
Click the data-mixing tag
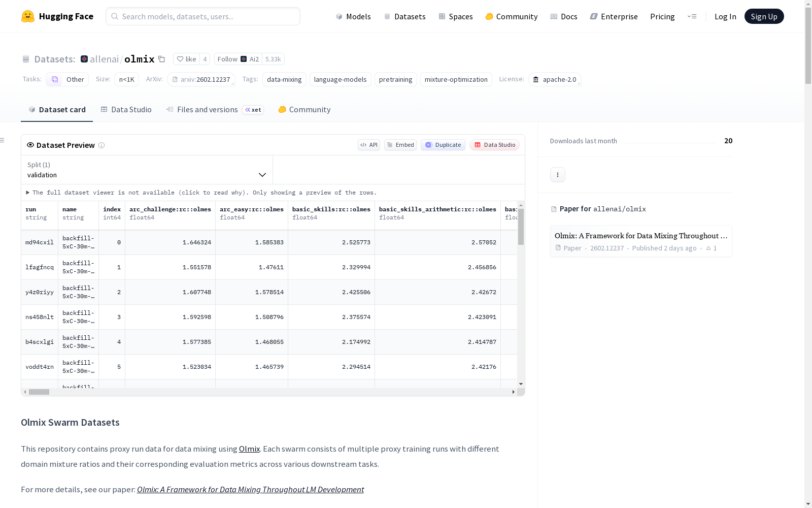(x=284, y=79)
